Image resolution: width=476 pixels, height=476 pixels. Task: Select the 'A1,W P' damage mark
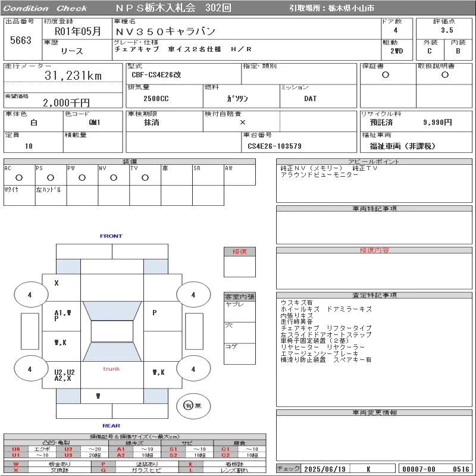click(x=62, y=315)
